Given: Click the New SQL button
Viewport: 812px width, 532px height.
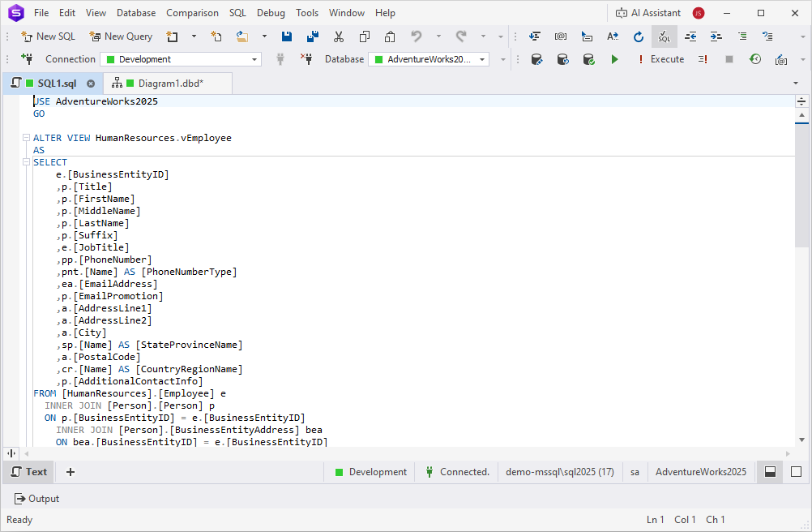Looking at the screenshot, I should pyautogui.click(x=48, y=36).
